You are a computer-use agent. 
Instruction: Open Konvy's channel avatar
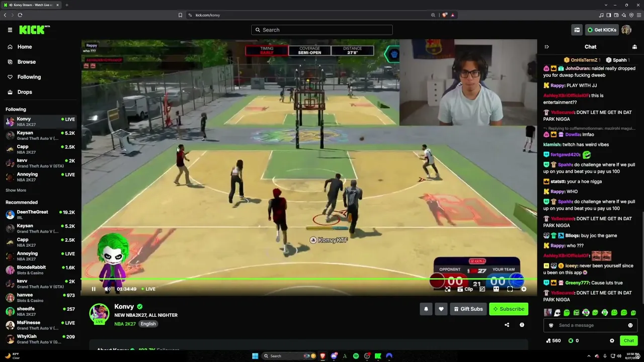pyautogui.click(x=99, y=314)
